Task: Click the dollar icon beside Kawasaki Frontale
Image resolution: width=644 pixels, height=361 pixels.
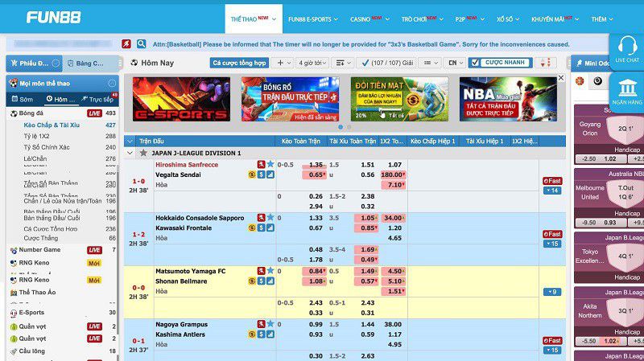Action: coord(261,228)
